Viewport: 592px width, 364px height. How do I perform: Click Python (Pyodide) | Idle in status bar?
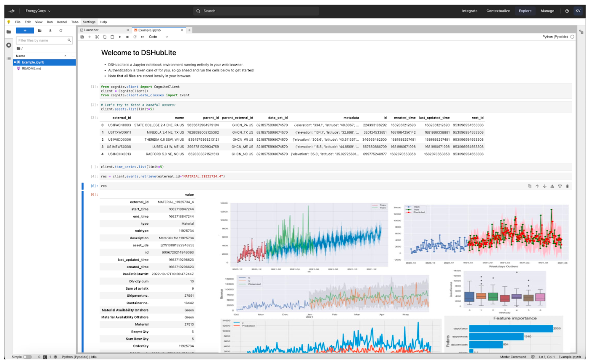click(x=79, y=357)
